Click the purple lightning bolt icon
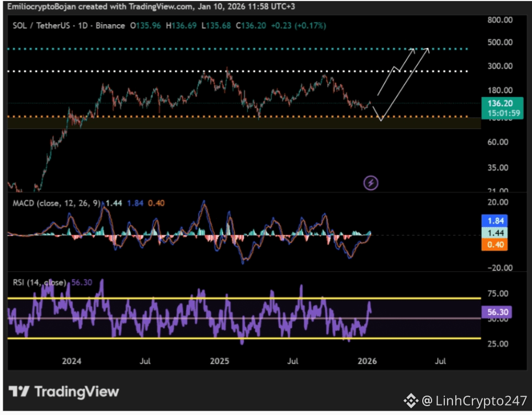Image resolution: width=532 pixels, height=415 pixels. 371,183
